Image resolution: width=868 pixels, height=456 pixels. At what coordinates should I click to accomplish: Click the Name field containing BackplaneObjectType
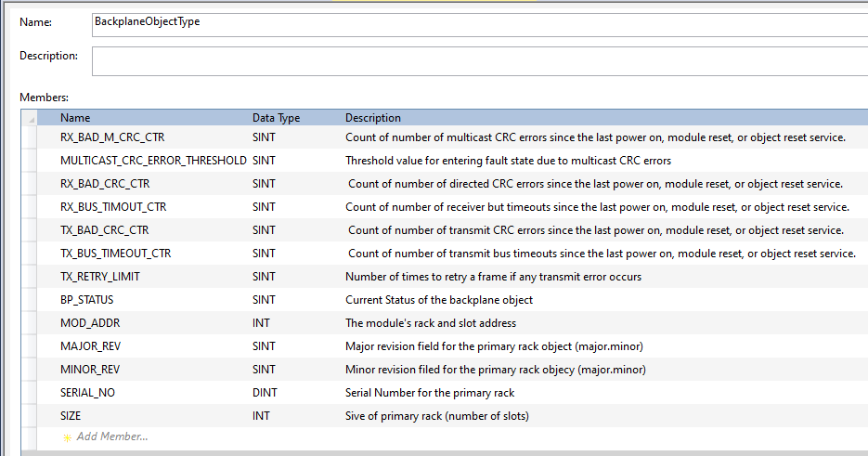(x=478, y=21)
